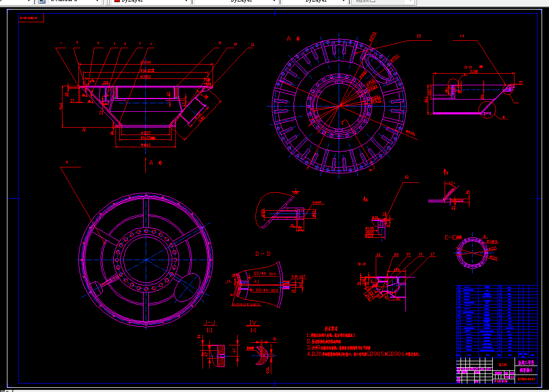Select the Q235 material text in title block
Viewport: 549px width, 392px height.
coord(503,364)
